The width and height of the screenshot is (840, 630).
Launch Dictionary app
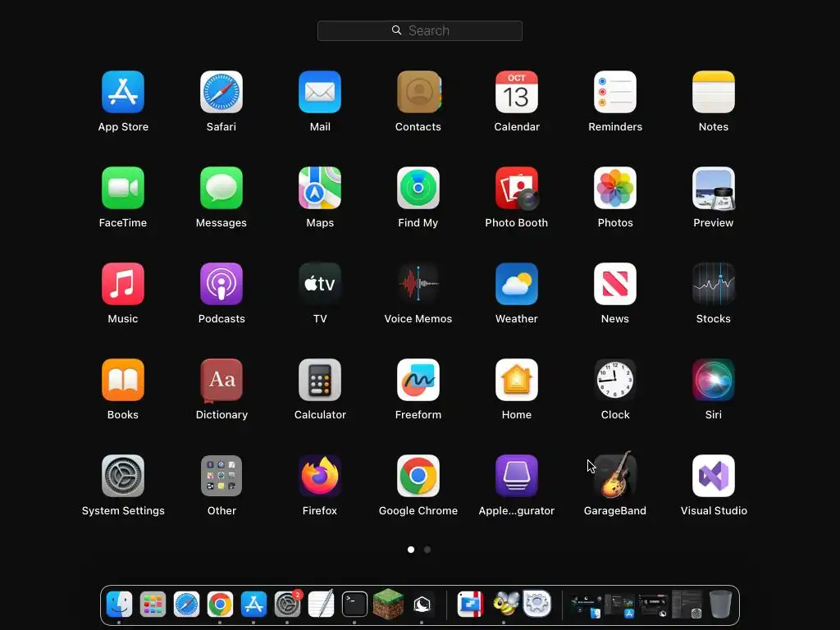[221, 380]
